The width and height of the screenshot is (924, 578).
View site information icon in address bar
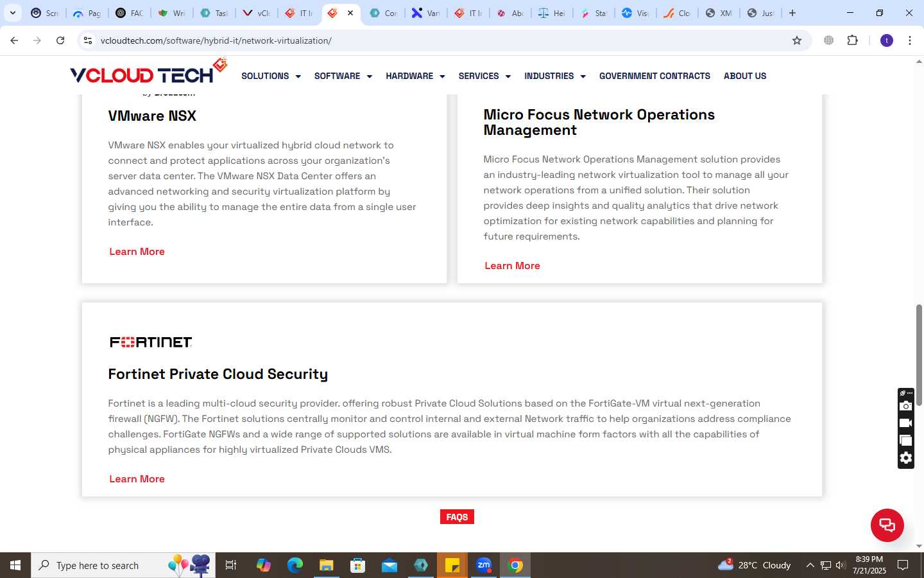click(88, 40)
